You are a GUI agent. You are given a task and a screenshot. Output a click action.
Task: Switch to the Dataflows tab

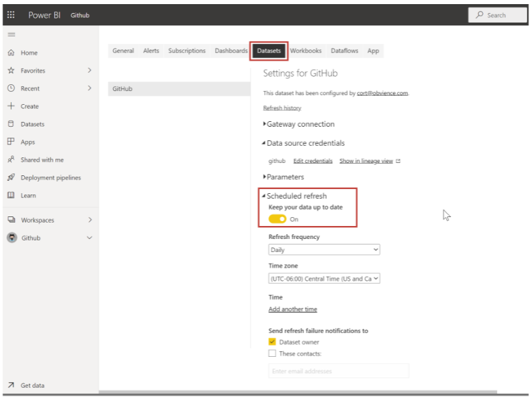(x=344, y=51)
